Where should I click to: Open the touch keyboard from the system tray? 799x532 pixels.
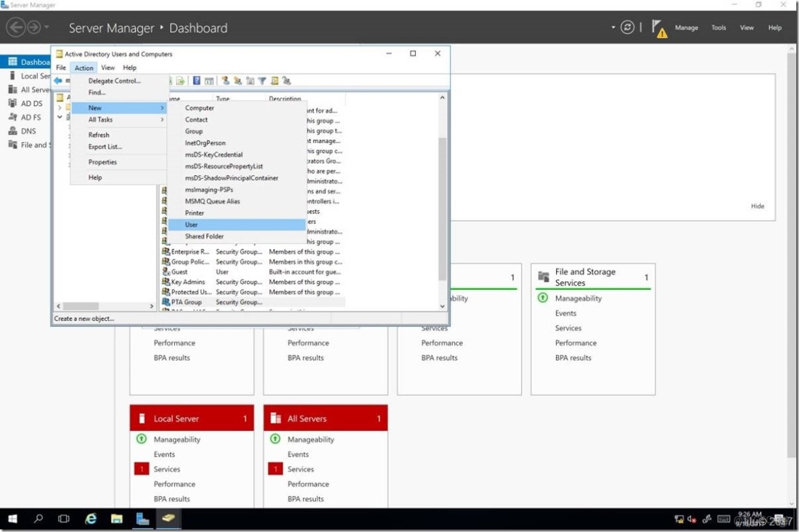pyautogui.click(x=723, y=519)
